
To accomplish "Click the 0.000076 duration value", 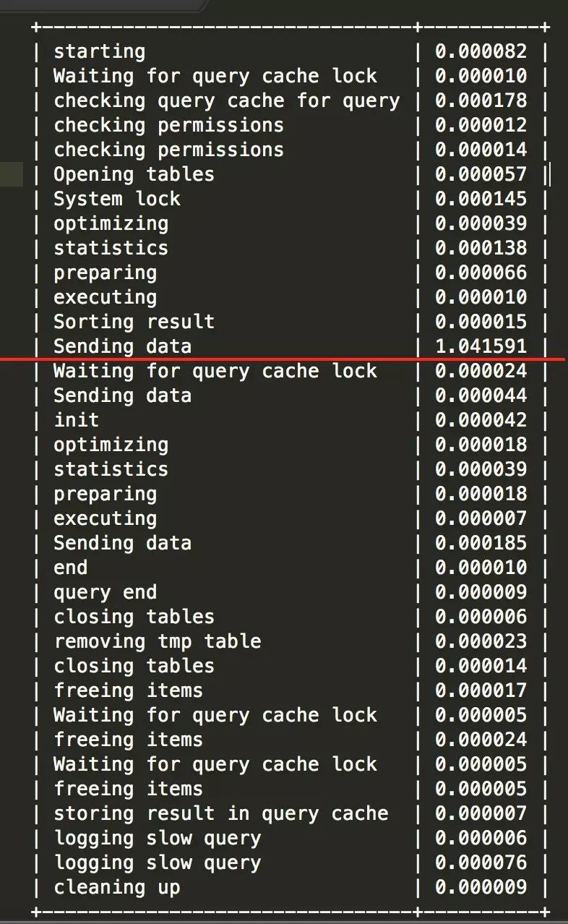I will pos(481,863).
